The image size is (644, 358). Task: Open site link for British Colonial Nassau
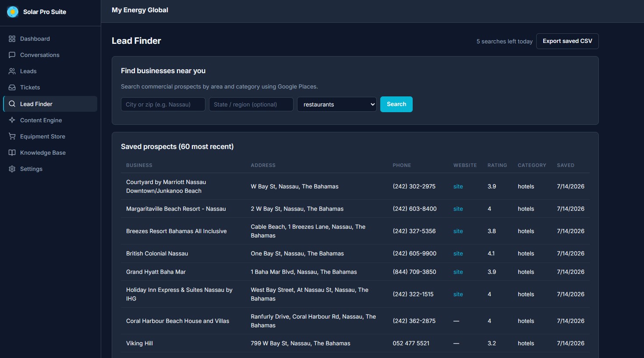tap(458, 253)
